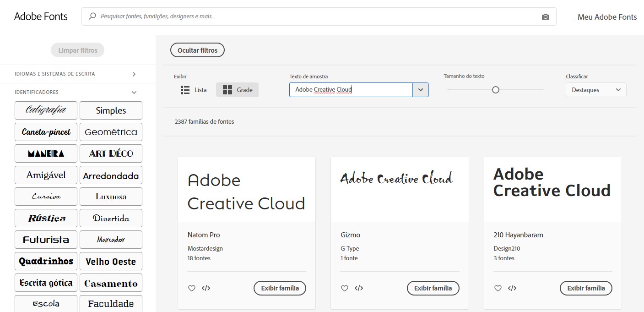Open the G-Type foundry link
Viewport: 644px width, 312px height.
tap(350, 248)
